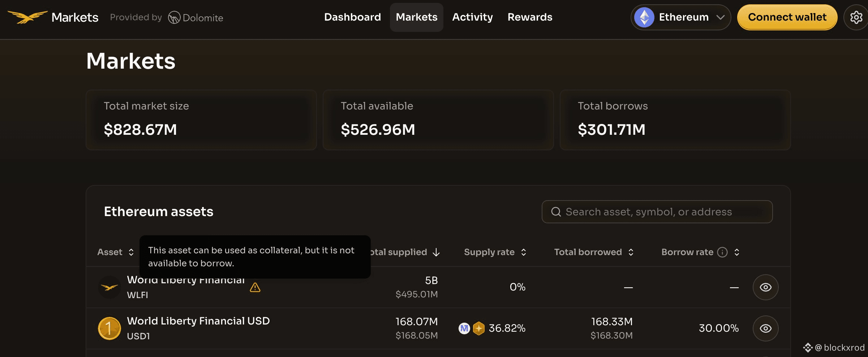Image resolution: width=868 pixels, height=357 pixels.
Task: Focus the asset search input field
Action: pos(657,212)
